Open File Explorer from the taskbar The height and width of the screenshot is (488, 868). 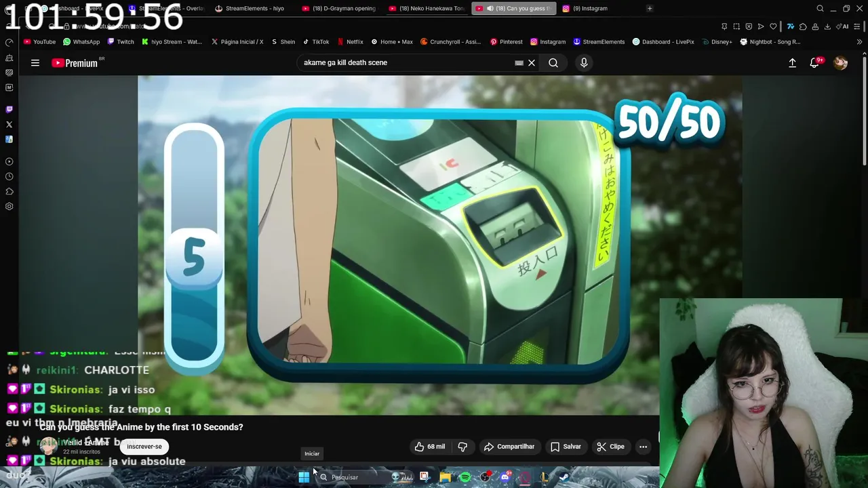tap(445, 477)
